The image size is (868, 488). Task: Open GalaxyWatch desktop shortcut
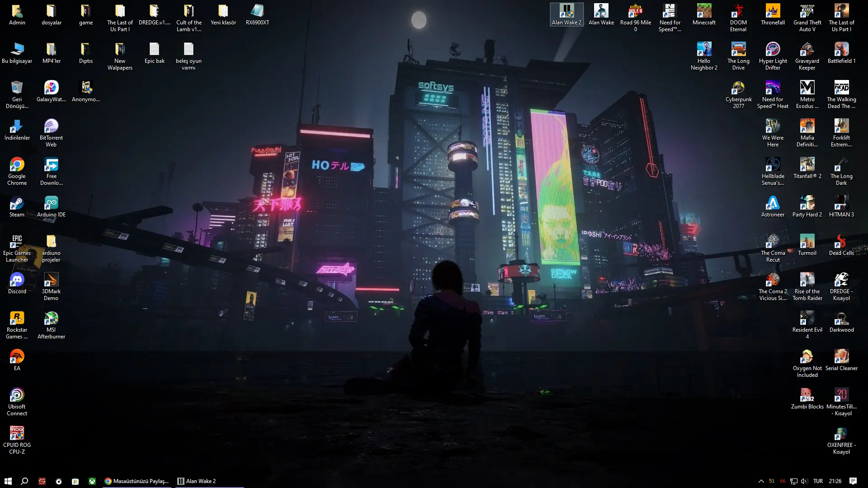coord(51,91)
